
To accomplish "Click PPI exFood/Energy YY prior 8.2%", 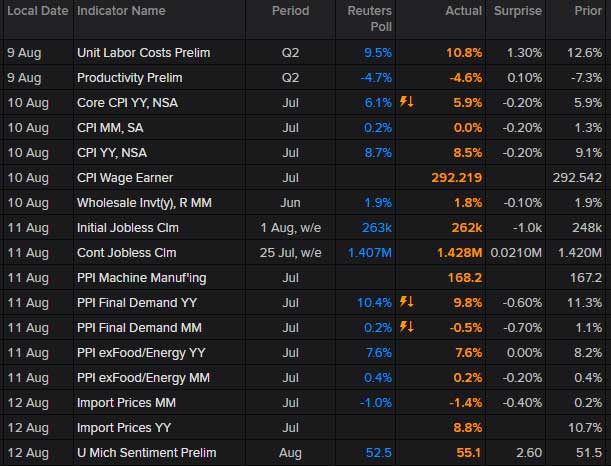I will pos(588,353).
